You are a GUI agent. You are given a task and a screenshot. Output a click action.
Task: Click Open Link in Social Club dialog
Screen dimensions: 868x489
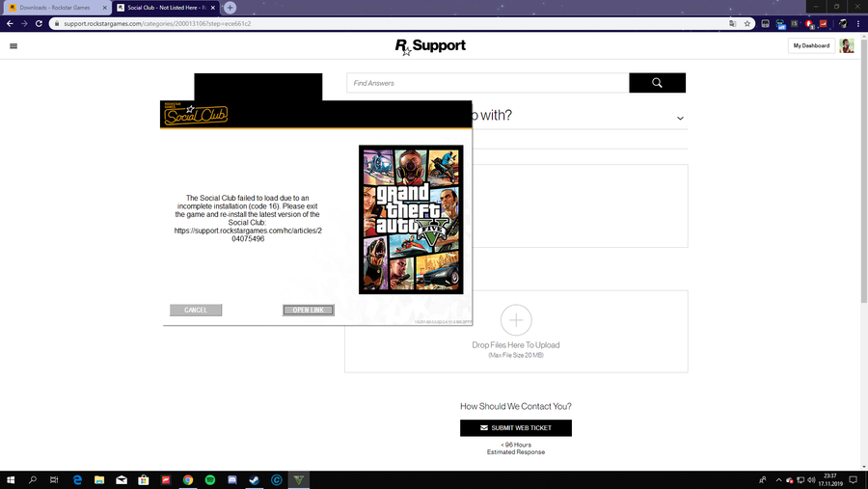tap(309, 311)
